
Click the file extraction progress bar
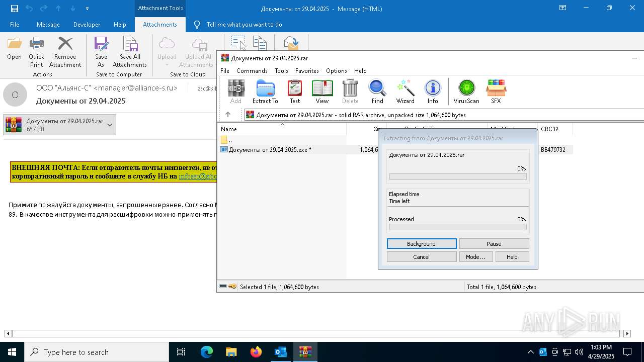tap(458, 177)
